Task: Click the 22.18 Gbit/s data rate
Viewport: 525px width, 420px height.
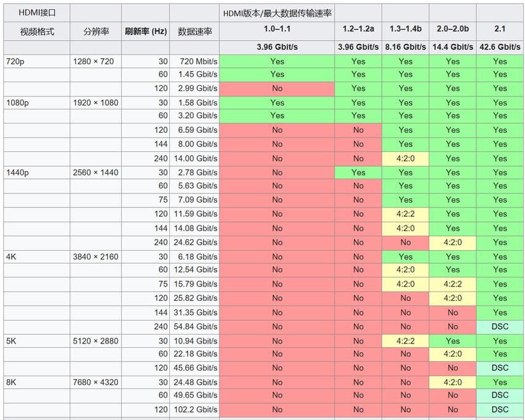Action: (195, 354)
